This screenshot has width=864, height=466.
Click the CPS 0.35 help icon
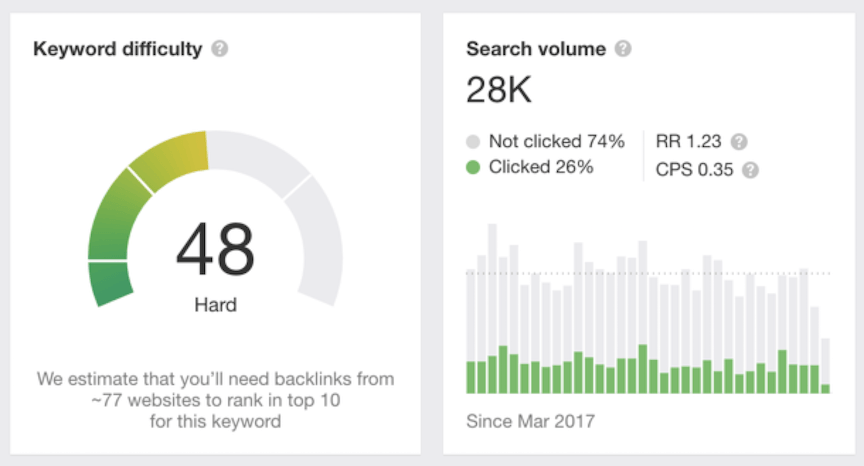tap(750, 170)
